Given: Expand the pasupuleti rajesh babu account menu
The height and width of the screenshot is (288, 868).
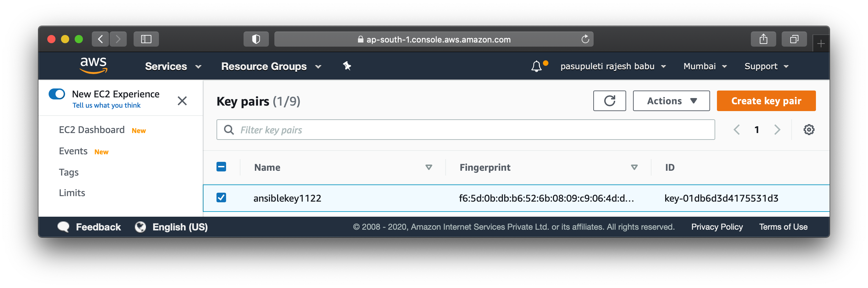Looking at the screenshot, I should [613, 66].
